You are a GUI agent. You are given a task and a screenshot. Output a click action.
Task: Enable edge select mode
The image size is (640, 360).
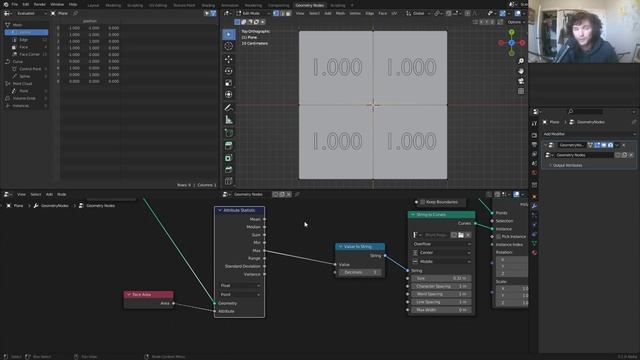pos(282,13)
